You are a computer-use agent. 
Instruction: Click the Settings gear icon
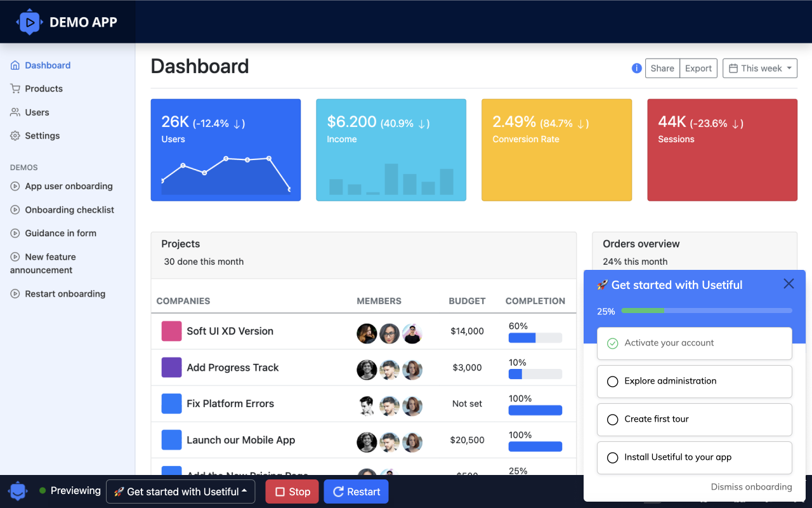pyautogui.click(x=14, y=135)
